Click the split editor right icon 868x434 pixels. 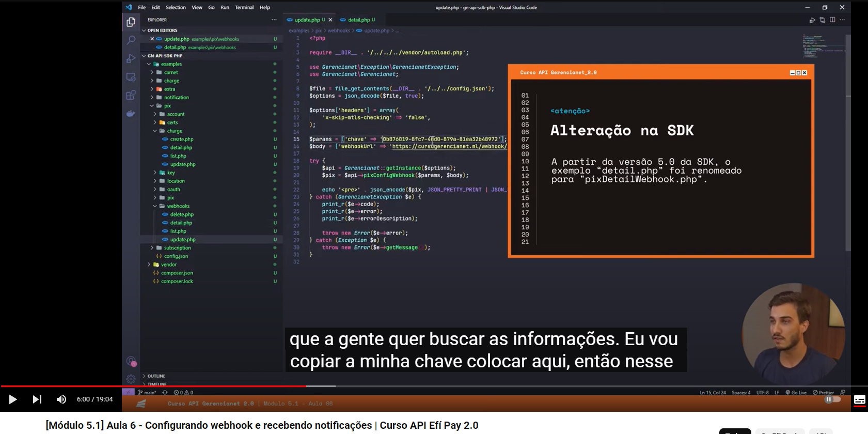pos(832,20)
